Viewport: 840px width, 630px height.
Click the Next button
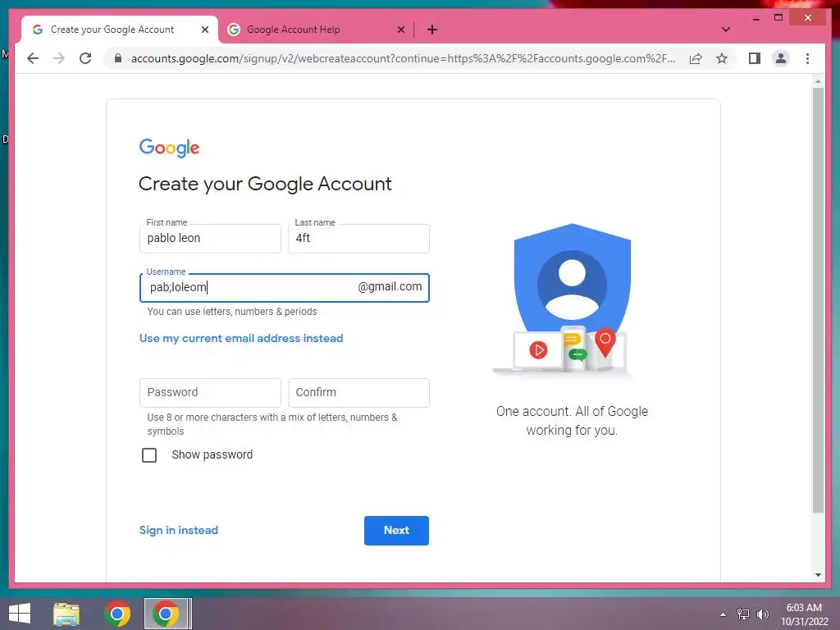click(x=396, y=531)
